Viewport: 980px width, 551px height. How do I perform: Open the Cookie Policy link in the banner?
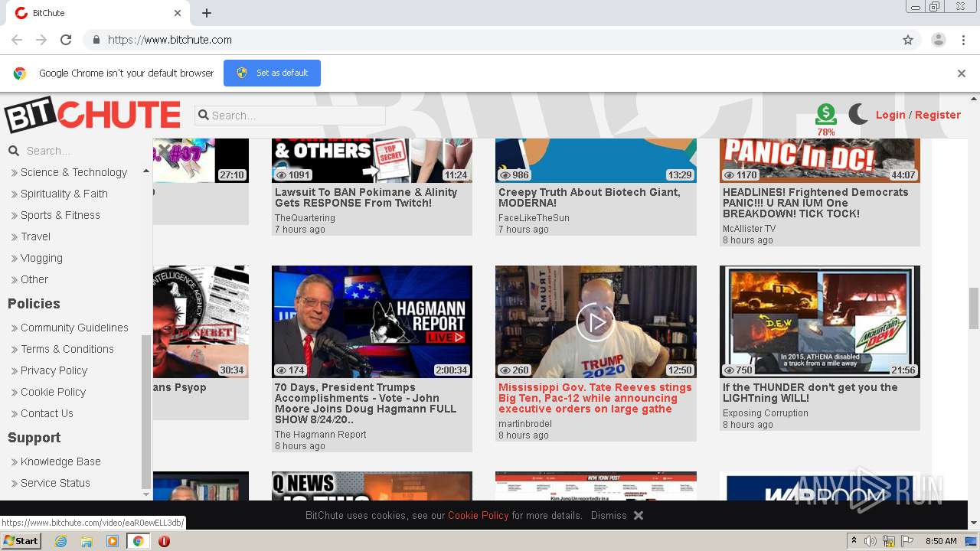478,515
